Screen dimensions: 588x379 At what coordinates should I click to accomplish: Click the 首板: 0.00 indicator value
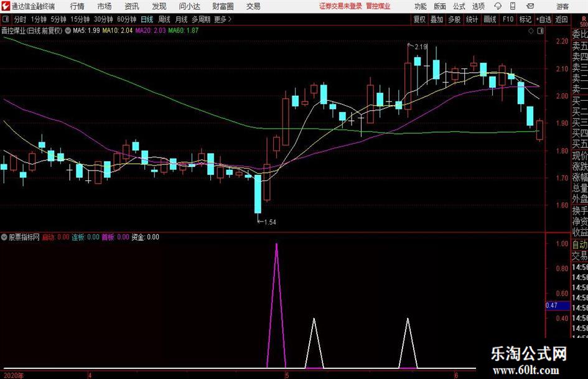point(116,237)
